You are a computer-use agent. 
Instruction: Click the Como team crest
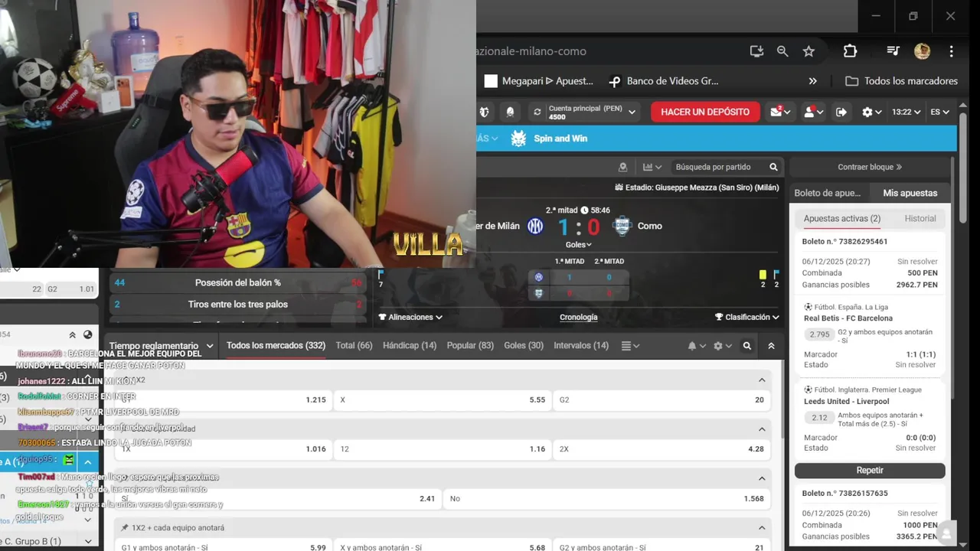pyautogui.click(x=622, y=226)
